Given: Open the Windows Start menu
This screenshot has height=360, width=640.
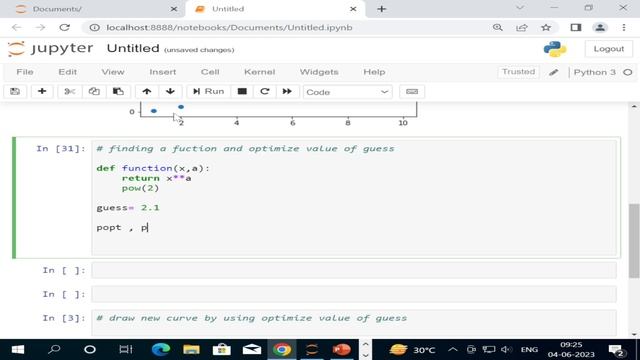Looking at the screenshot, I should point(18,349).
